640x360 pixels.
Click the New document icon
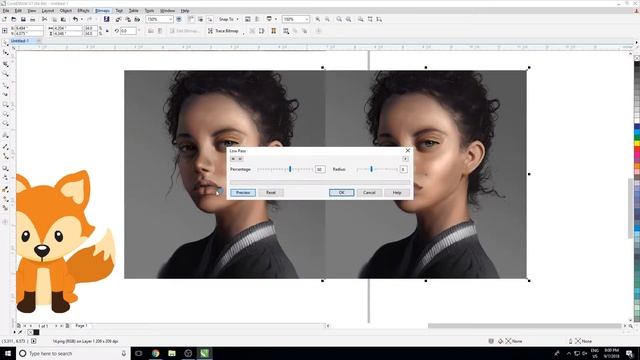click(4, 19)
